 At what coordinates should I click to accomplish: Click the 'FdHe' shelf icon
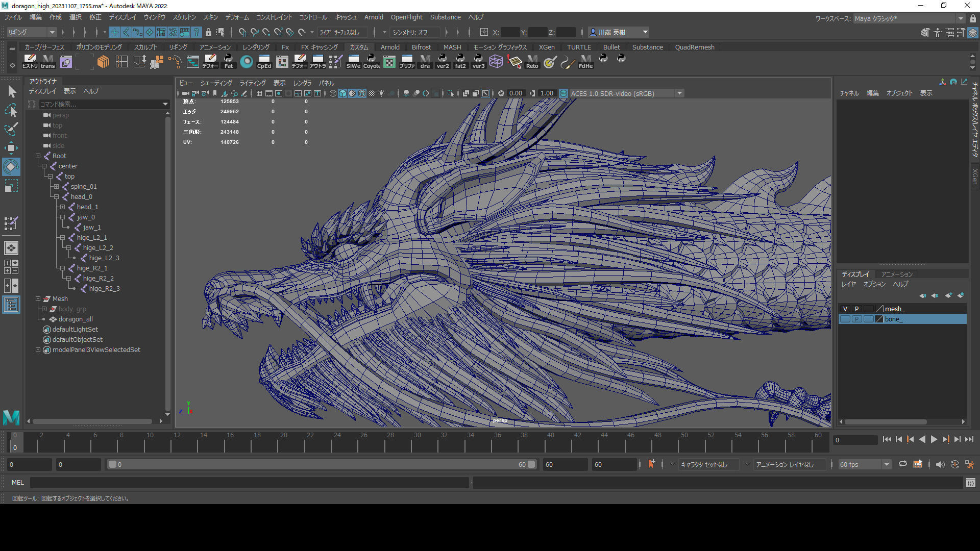586,62
